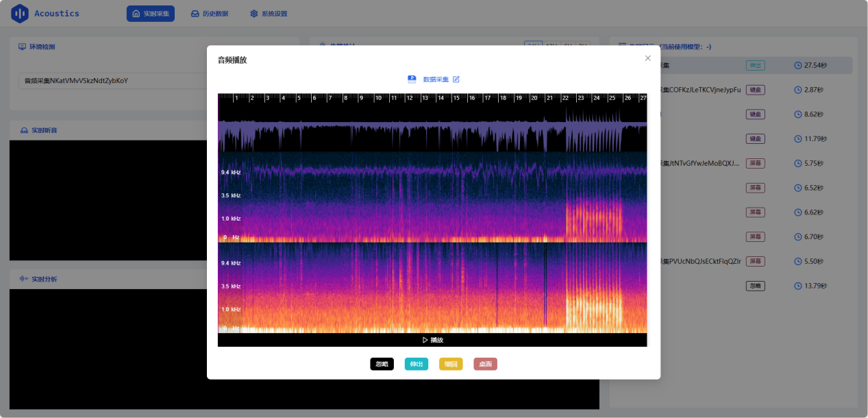Image resolution: width=868 pixels, height=418 pixels.
Task: Play the audio with the 播放 button
Action: 432,340
